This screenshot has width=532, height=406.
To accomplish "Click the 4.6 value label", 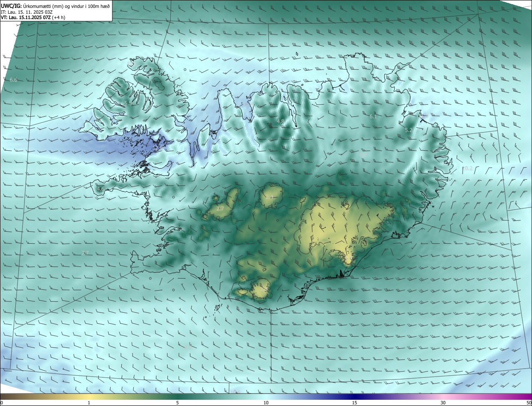I will 100,189.
